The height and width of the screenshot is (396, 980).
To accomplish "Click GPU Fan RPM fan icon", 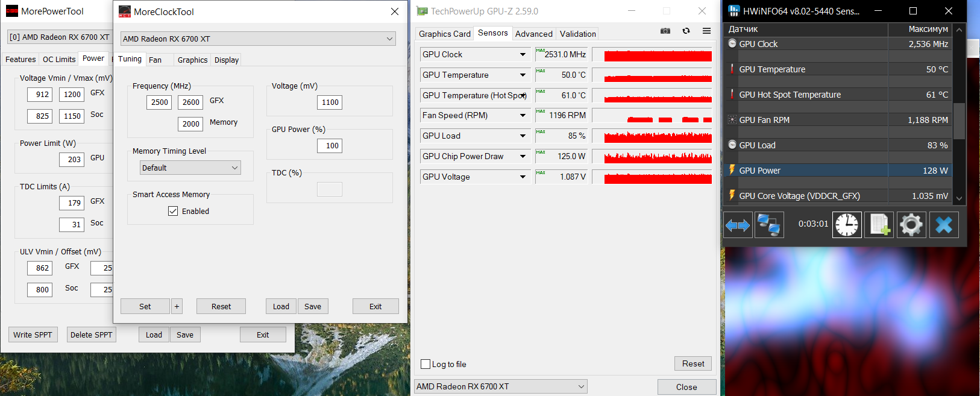I will tap(732, 119).
